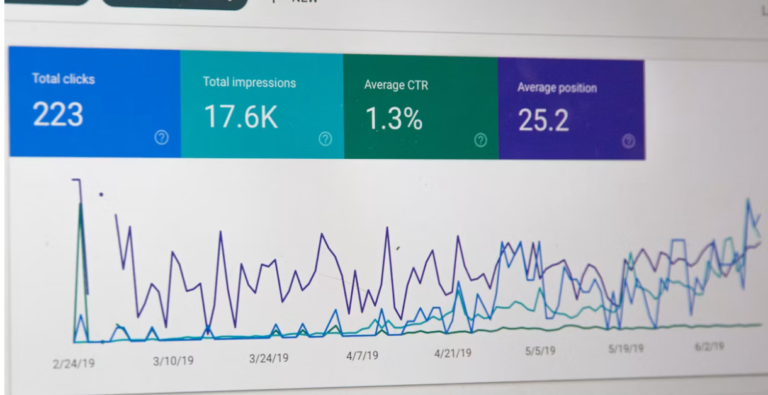Open help icon on Total clicks card
768x395 pixels.
[162, 138]
